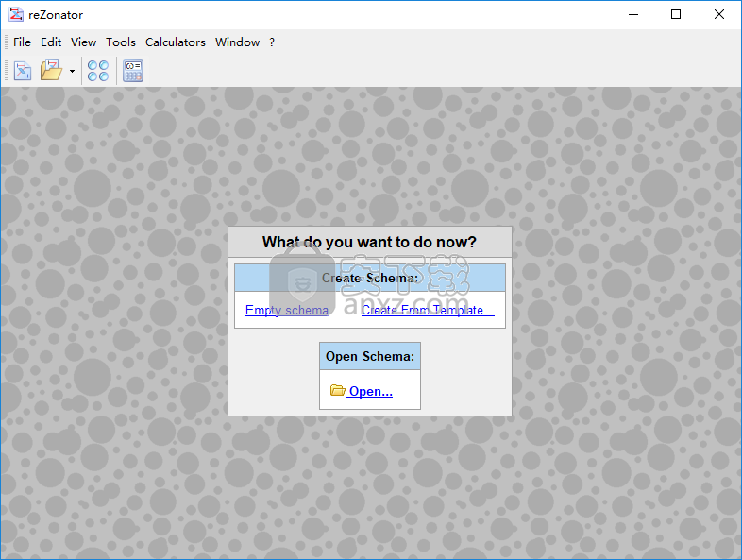Maximize the reZonator window
Viewport: 742px width, 560px height.
click(676, 15)
